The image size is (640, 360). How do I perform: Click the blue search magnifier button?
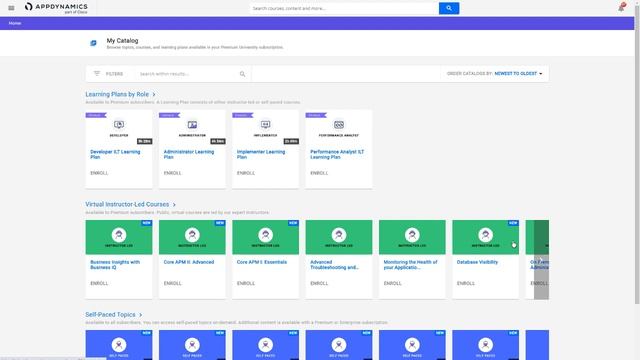[x=449, y=8]
